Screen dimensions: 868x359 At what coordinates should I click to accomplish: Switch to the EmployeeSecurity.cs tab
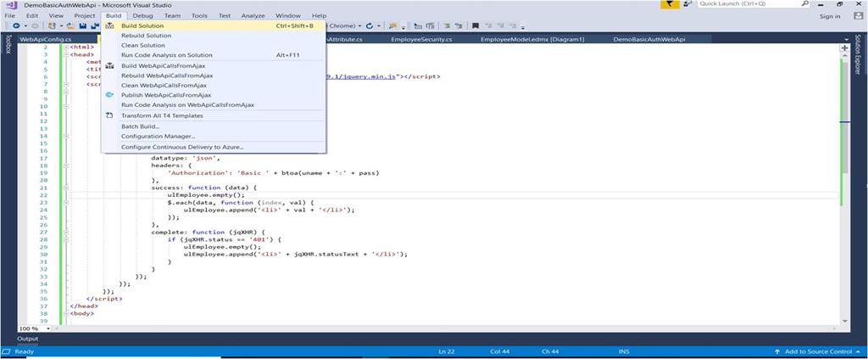click(x=421, y=40)
